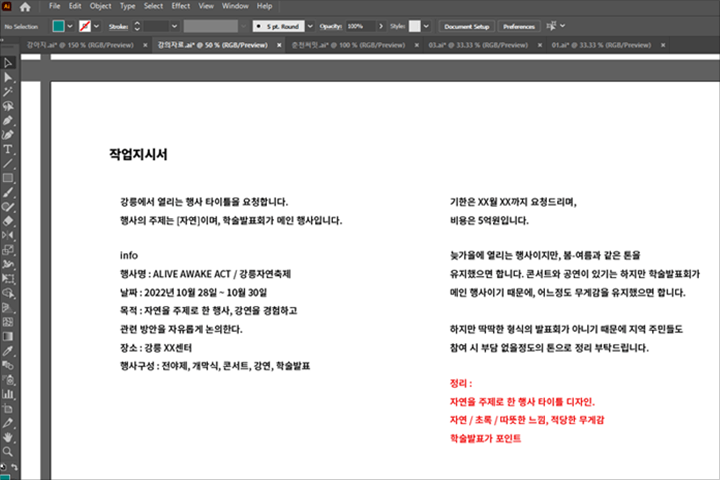This screenshot has width=720, height=480.
Task: Click the Stroke panel link
Action: click(x=118, y=27)
